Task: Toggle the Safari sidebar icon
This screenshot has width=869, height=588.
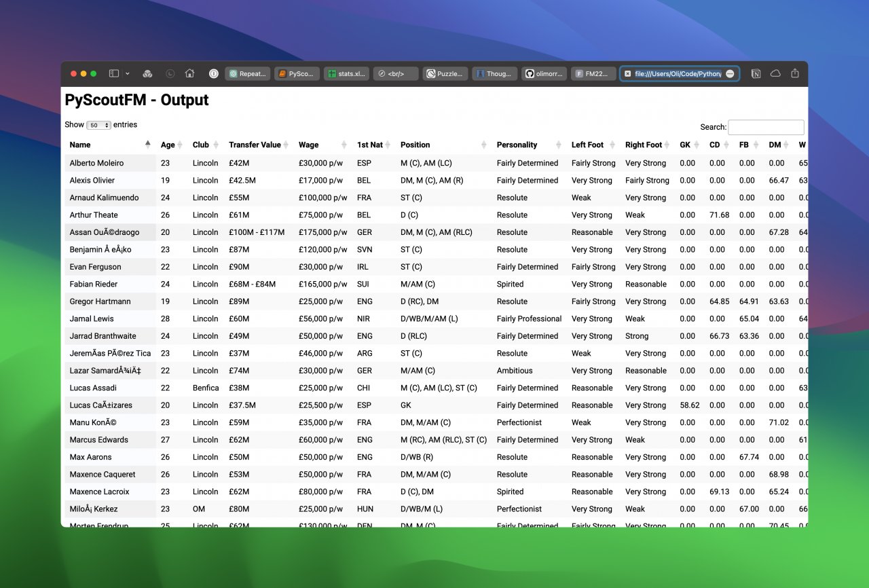Action: click(114, 73)
